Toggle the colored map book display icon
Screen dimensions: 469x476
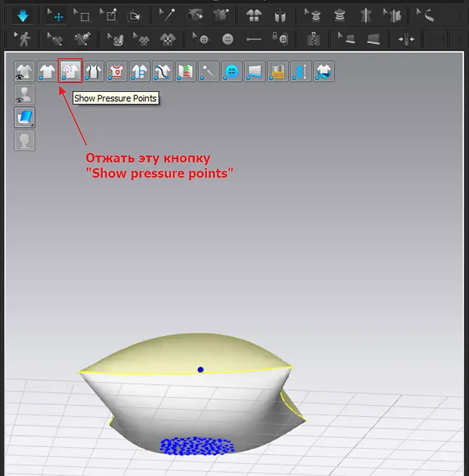point(186,71)
